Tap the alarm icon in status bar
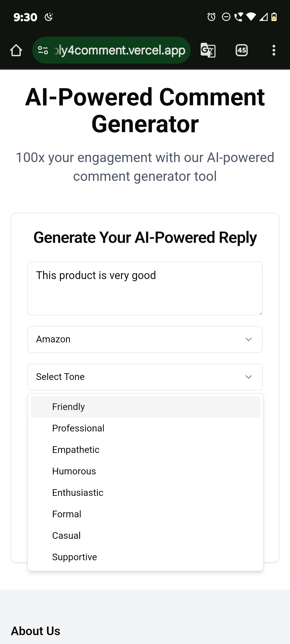 pyautogui.click(x=211, y=17)
